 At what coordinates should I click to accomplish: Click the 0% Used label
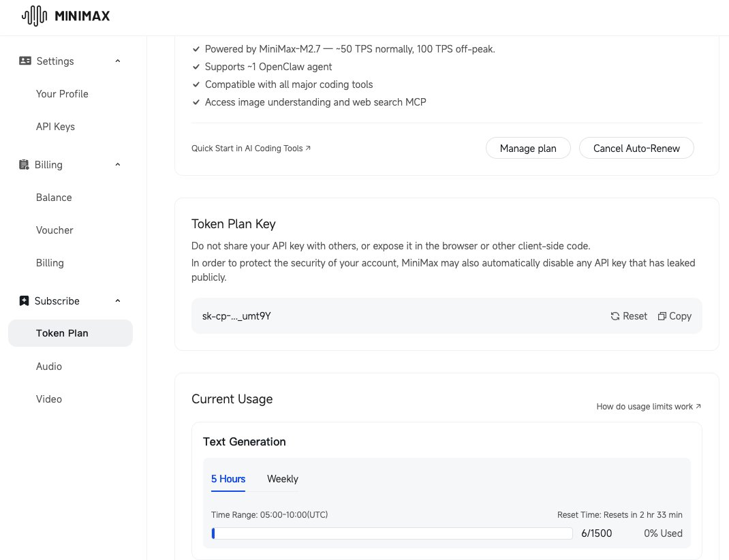(x=663, y=533)
